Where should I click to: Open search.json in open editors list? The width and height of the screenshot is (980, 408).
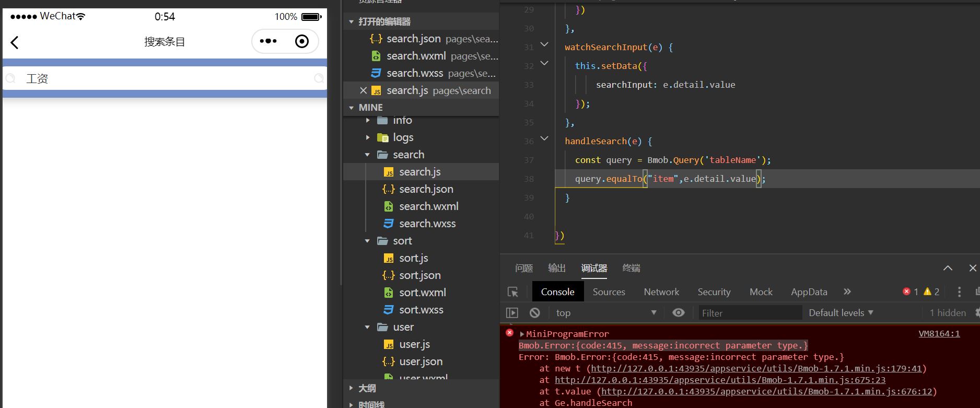434,39
